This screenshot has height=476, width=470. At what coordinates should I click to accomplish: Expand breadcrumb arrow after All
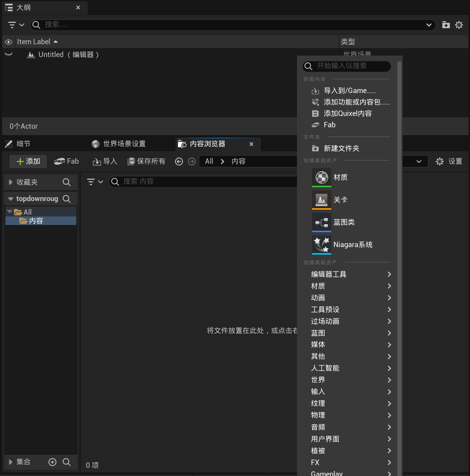pos(223,162)
